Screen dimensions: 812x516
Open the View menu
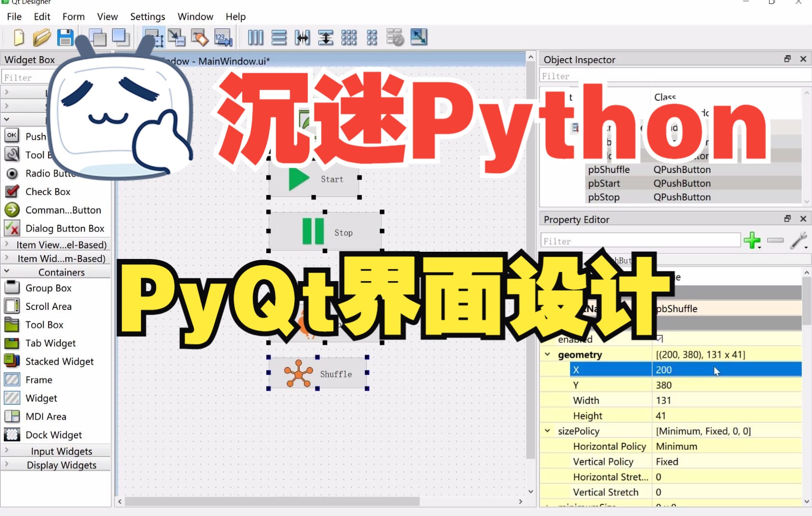107,16
